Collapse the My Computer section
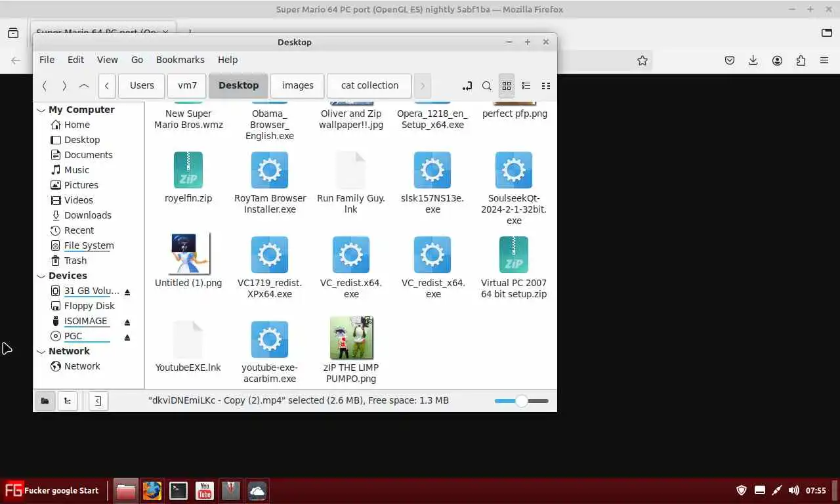This screenshot has height=504, width=840. click(x=41, y=110)
